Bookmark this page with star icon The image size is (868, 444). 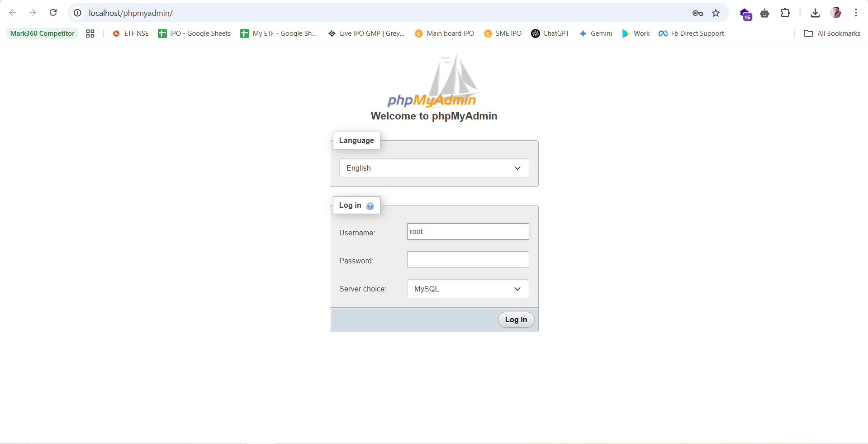tap(716, 13)
